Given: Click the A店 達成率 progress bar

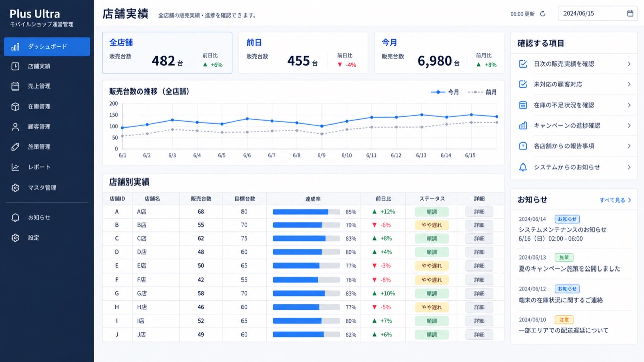Looking at the screenshot, I should tap(306, 212).
